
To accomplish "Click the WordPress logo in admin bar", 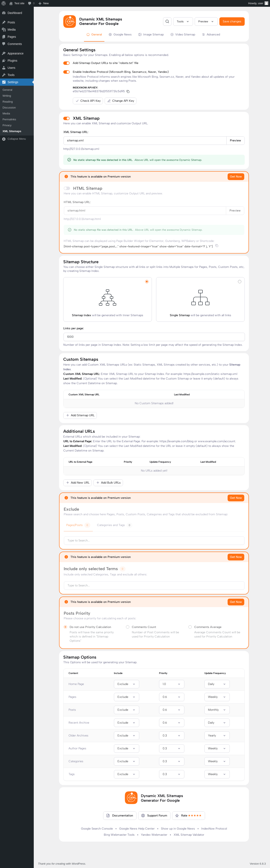I will (x=4, y=3).
